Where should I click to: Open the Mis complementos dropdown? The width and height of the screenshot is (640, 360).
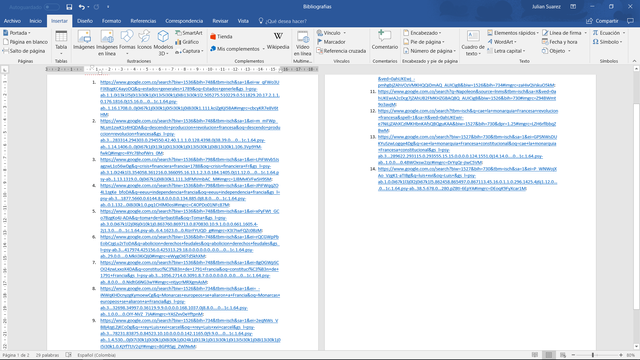pyautogui.click(x=237, y=49)
